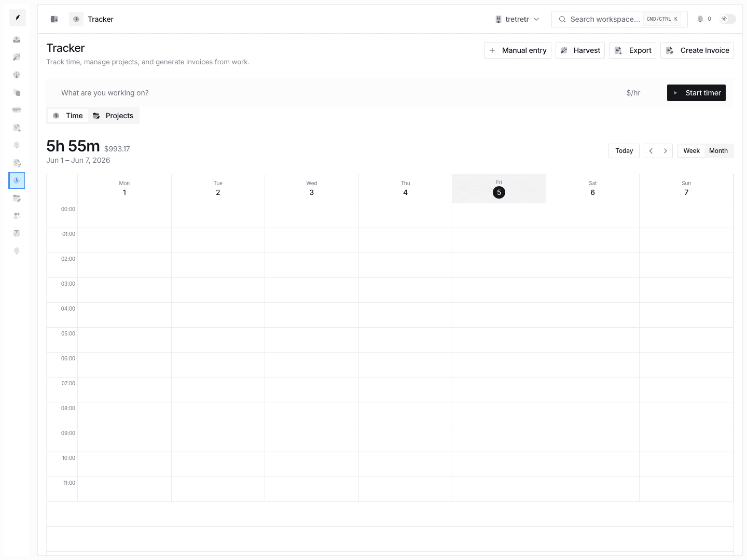Click the Mon 1 day header
The image size is (747, 560).
(125, 188)
